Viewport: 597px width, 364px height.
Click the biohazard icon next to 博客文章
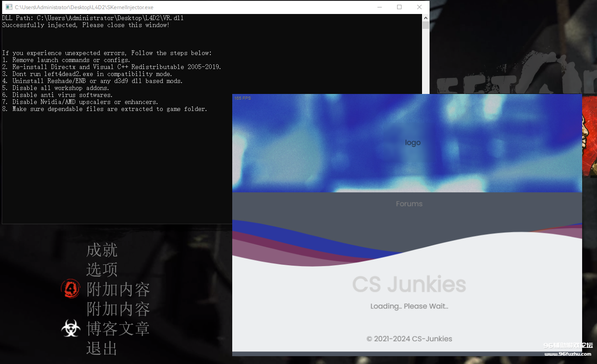pos(70,328)
